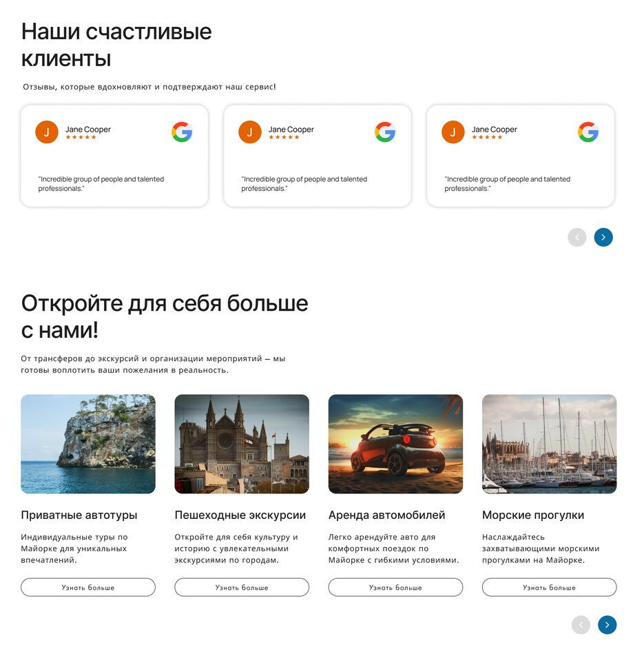Screen dimensions: 644x656
Task: Click the left arrow of the reviews carousel
Action: 577,237
